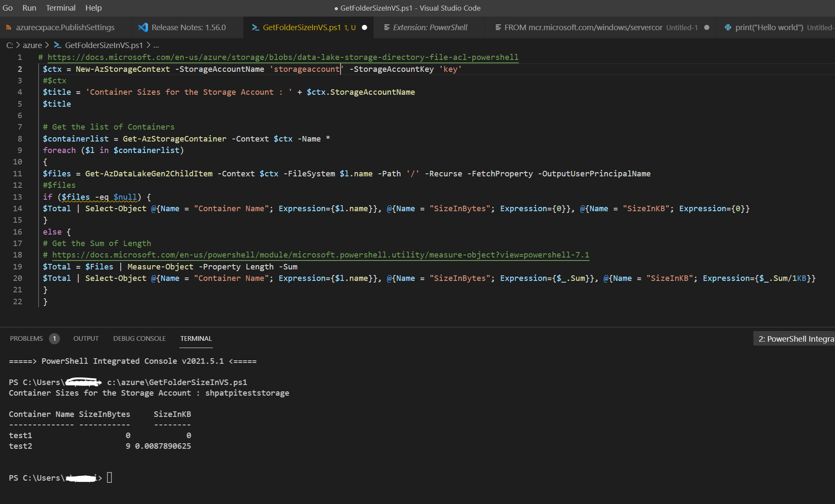Open the OUTPUT panel tab
835x504 pixels.
point(86,338)
